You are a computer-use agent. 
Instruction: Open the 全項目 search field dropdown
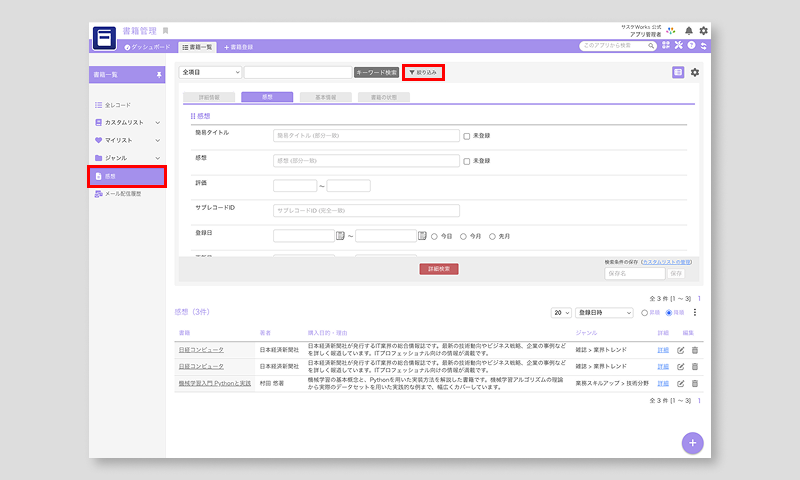click(x=210, y=72)
